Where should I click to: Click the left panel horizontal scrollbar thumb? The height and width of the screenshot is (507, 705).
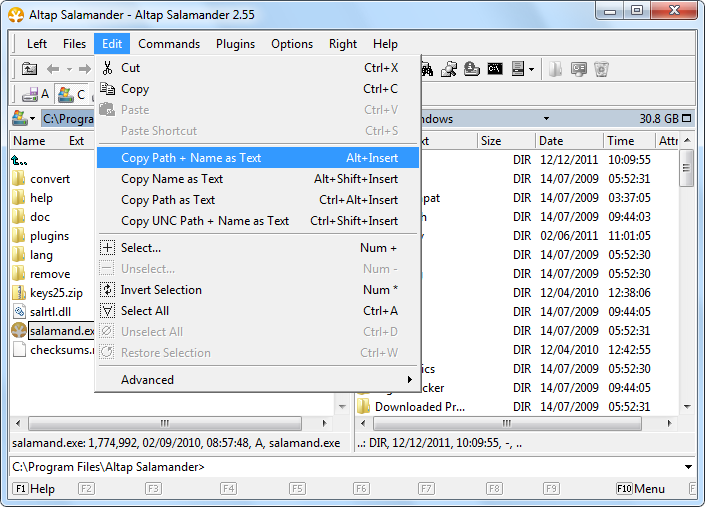[x=165, y=423]
